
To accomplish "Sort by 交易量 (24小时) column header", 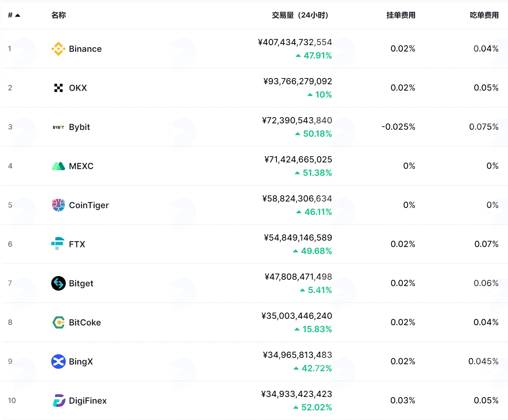I will (300, 15).
